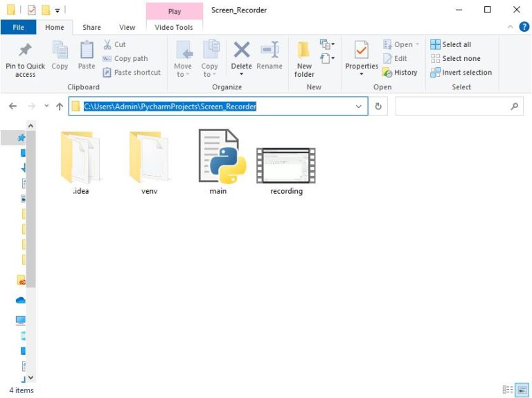This screenshot has height=398, width=532.
Task: Click Quick access star in sidebar
Action: (21, 137)
